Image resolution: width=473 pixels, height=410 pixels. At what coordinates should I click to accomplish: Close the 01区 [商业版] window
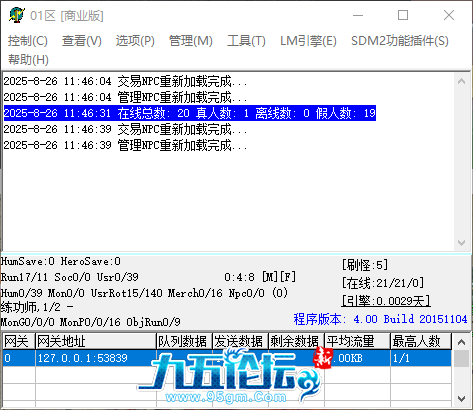point(449,15)
